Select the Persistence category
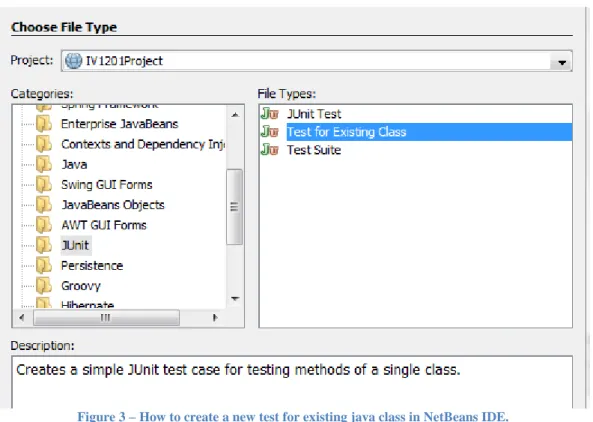Screen dimensions: 593x422 tap(92, 265)
